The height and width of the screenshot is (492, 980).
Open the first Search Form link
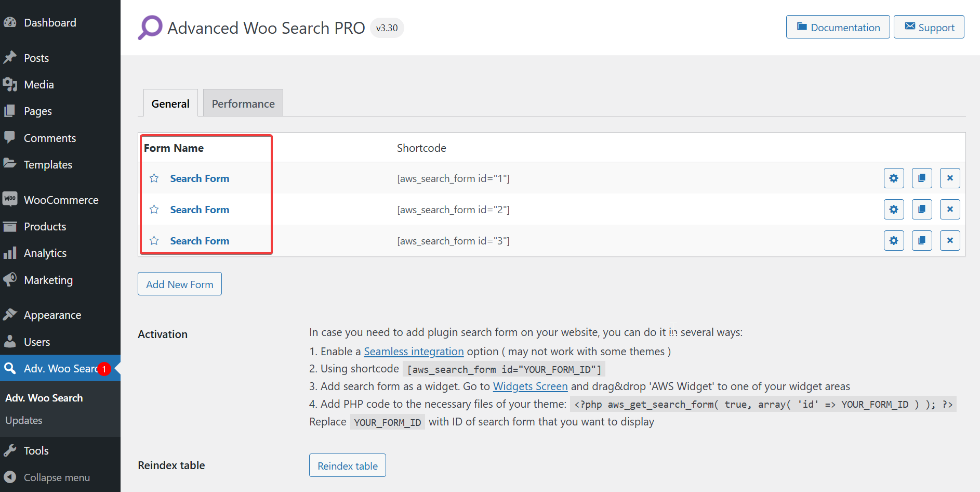point(200,178)
